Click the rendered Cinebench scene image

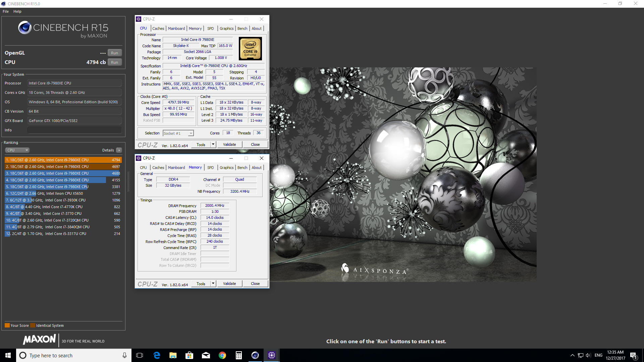click(x=403, y=174)
